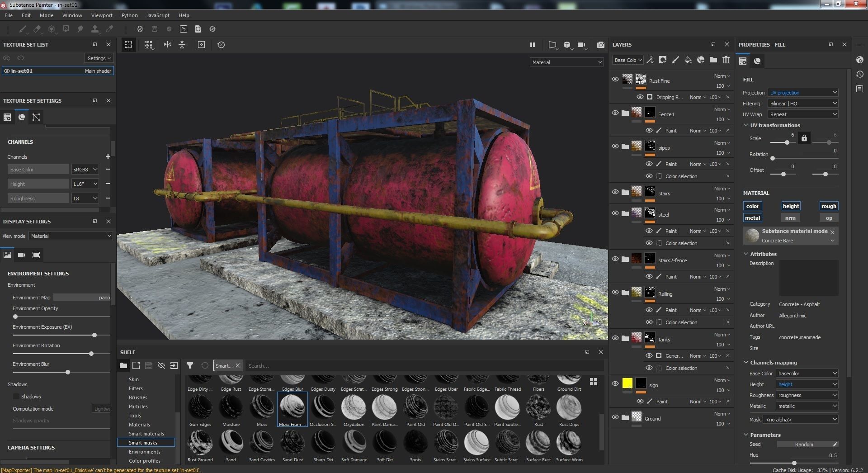868x473 pixels.
Task: Create a new folder in the Layers panel
Action: [x=713, y=60]
